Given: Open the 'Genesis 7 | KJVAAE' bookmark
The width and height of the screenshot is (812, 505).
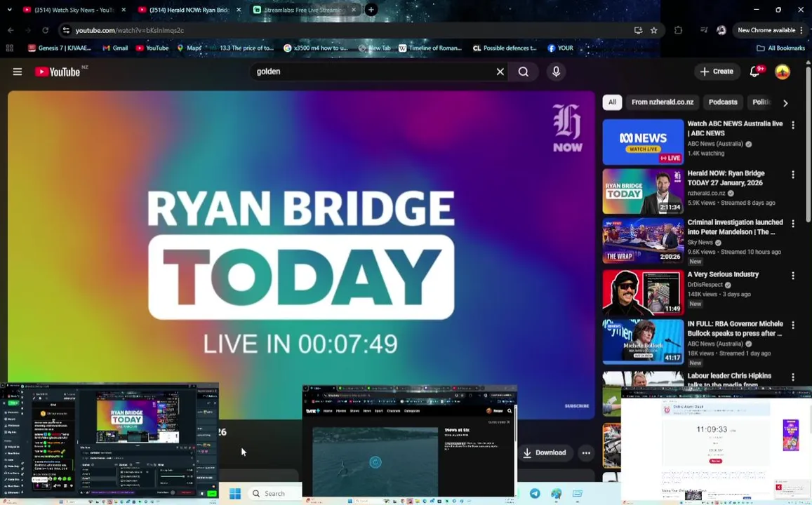Looking at the screenshot, I should (60, 48).
